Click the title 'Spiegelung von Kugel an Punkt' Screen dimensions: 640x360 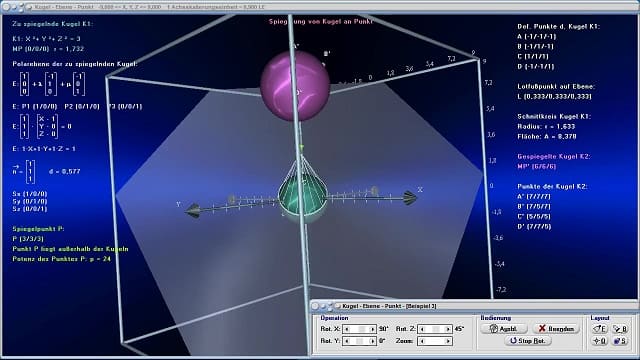(321, 21)
